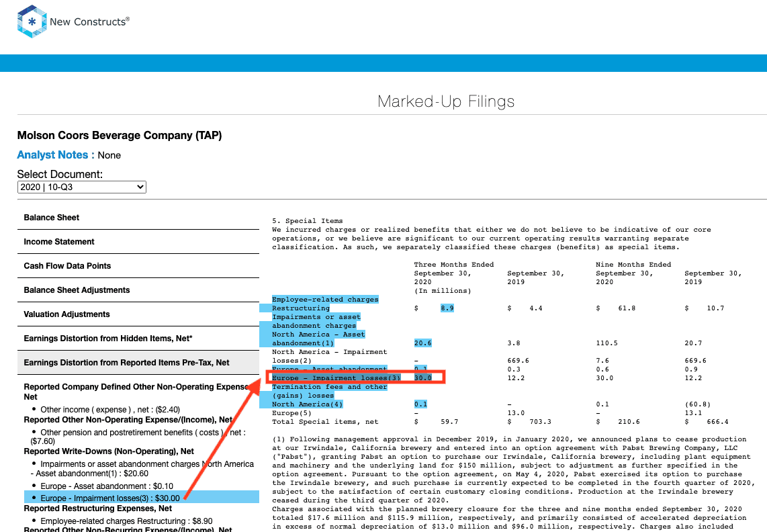Click the highlighted North America(4) label
The width and height of the screenshot is (767, 532).
(308, 405)
